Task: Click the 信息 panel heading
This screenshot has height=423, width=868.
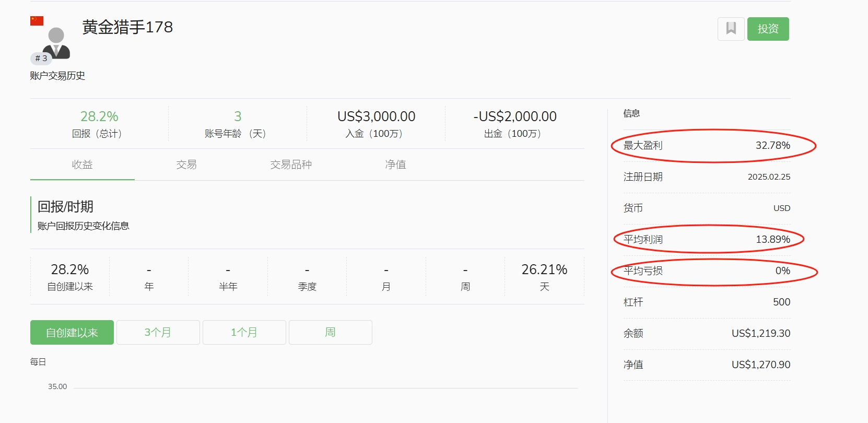Action: 631,113
